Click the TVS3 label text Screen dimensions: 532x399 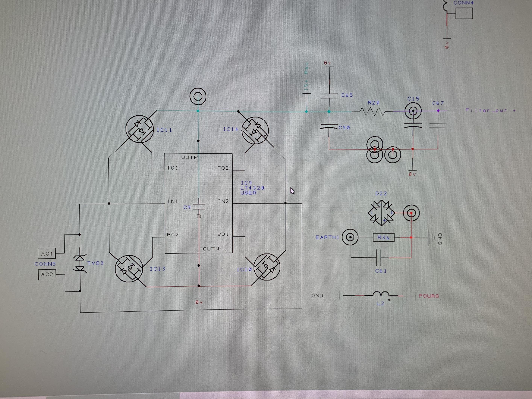click(x=95, y=263)
